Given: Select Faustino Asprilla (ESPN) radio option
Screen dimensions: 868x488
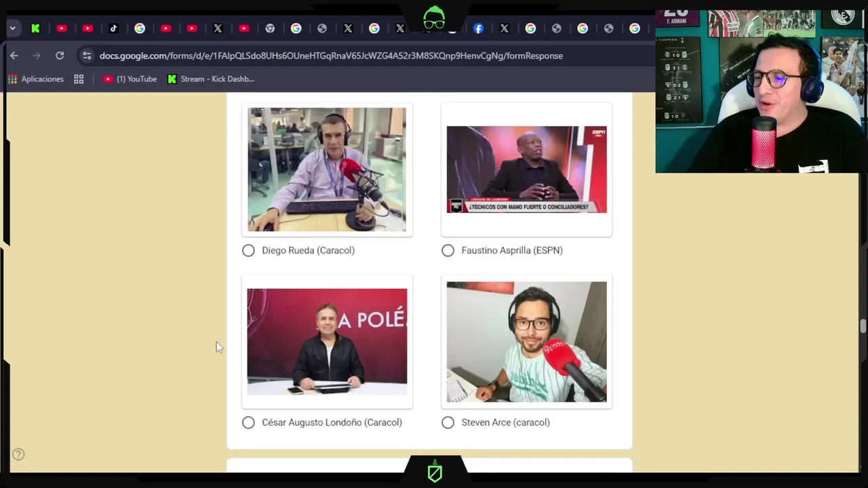Looking at the screenshot, I should tap(448, 251).
